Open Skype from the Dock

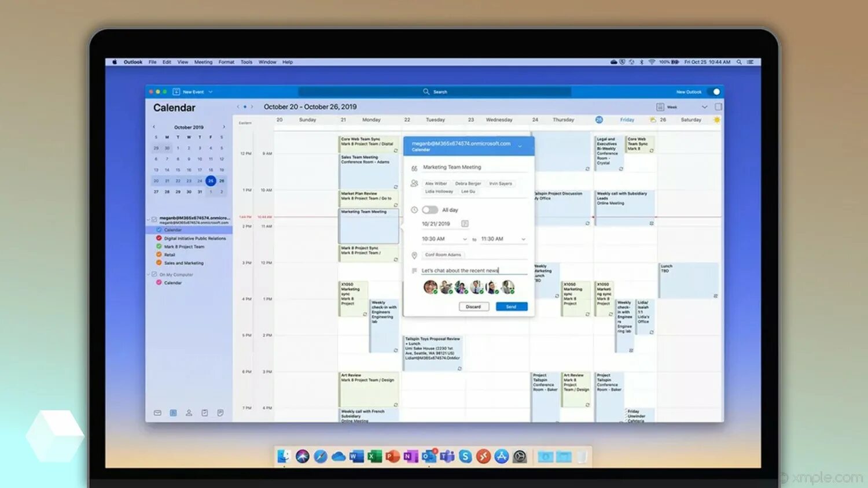pyautogui.click(x=465, y=457)
